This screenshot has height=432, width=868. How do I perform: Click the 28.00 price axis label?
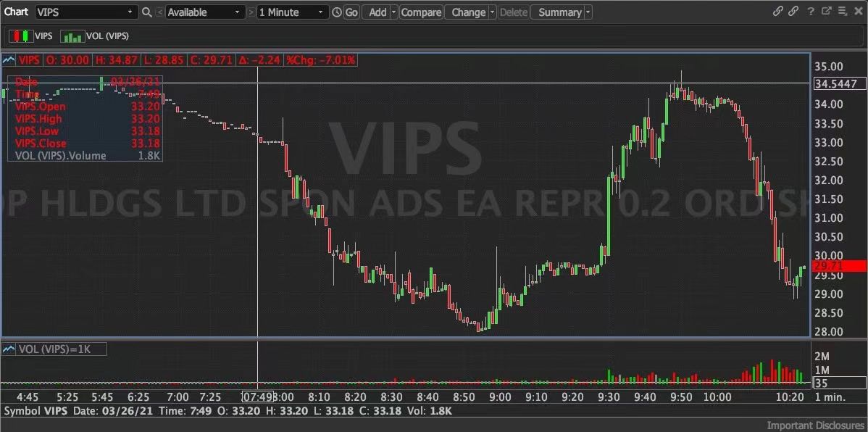coord(829,332)
